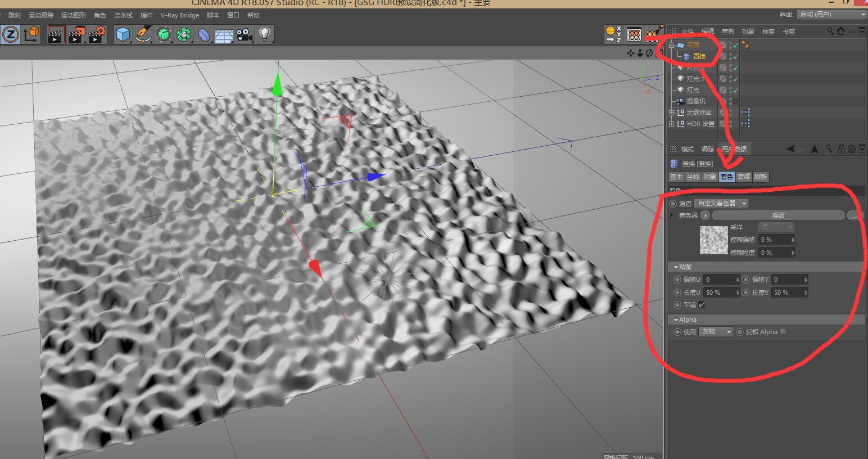Add the green Array modeling object

pos(184,34)
